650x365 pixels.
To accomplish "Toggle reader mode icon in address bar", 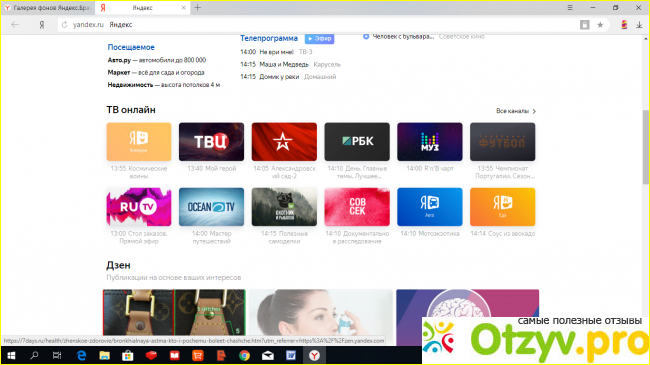I will pyautogui.click(x=585, y=25).
